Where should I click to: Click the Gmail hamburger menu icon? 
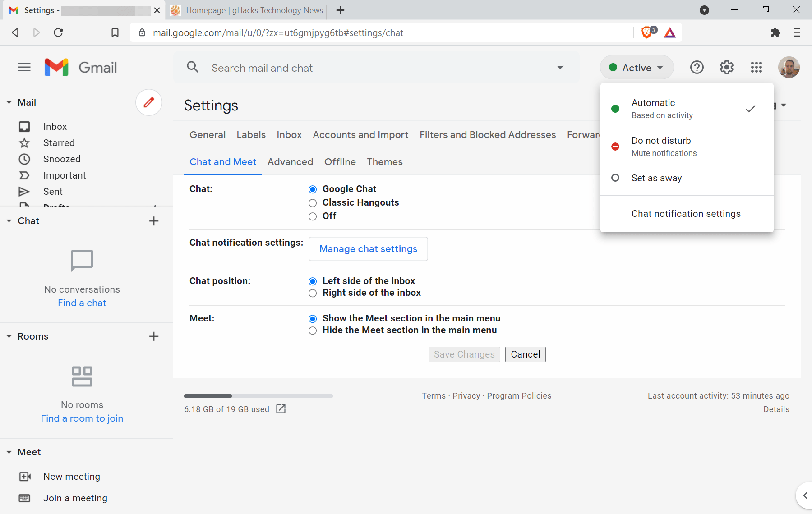coord(24,67)
